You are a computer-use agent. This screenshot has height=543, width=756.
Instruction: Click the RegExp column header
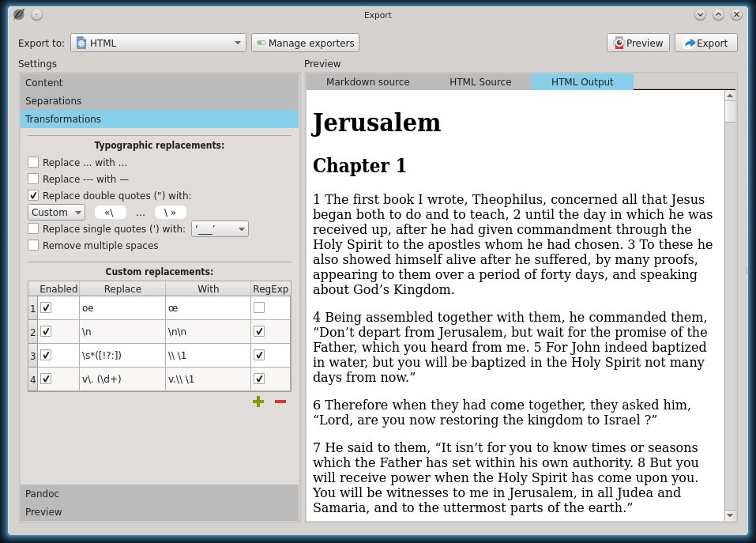tap(270, 288)
